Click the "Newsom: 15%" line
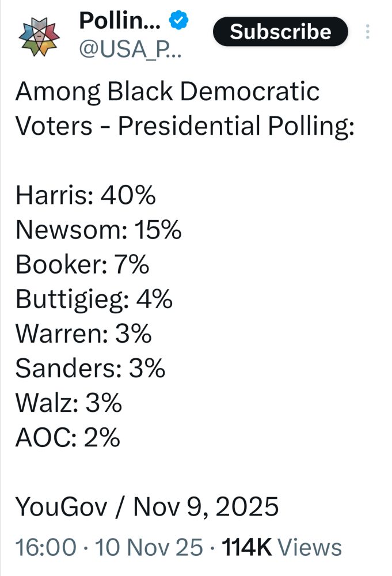Image resolution: width=392 pixels, height=576 pixels. [x=98, y=230]
